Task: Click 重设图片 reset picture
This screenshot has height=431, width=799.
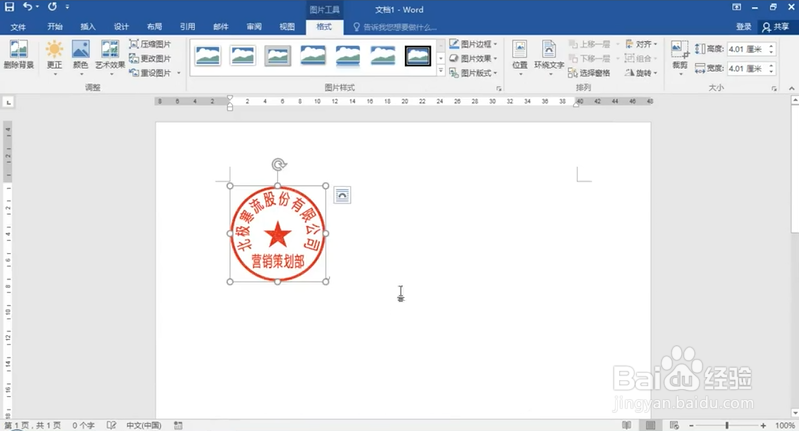Action: 150,73
